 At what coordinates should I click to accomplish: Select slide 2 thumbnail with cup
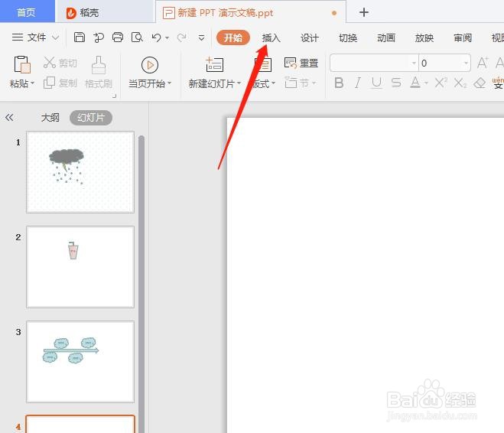pos(80,267)
